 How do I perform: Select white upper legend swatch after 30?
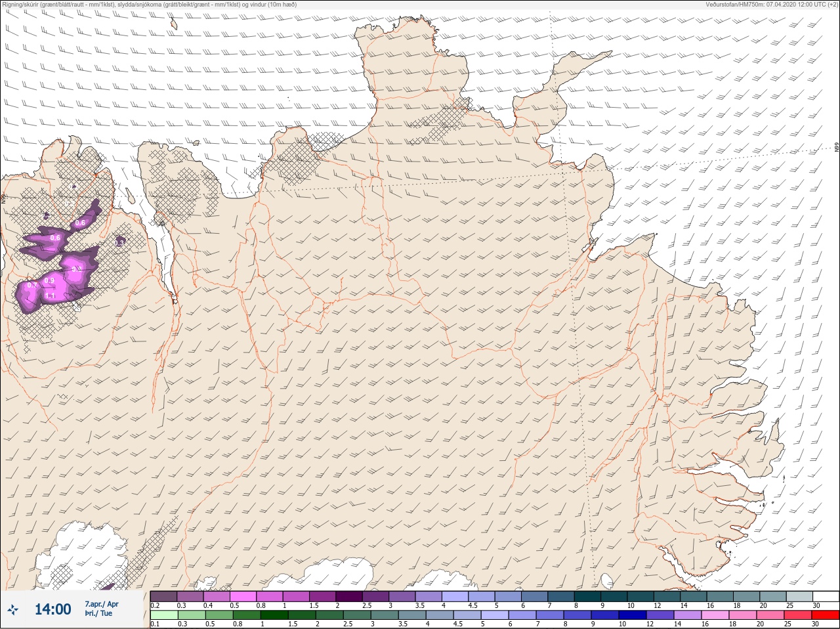click(826, 596)
